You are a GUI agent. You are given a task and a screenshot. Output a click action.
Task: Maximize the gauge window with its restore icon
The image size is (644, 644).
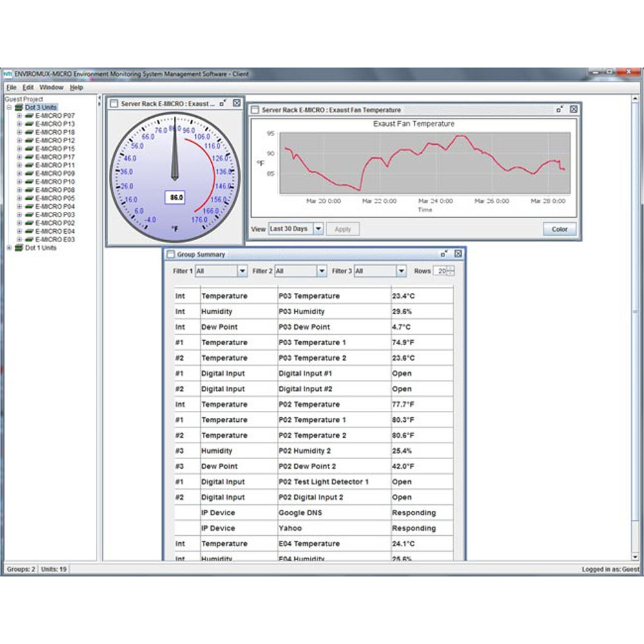pos(223,103)
